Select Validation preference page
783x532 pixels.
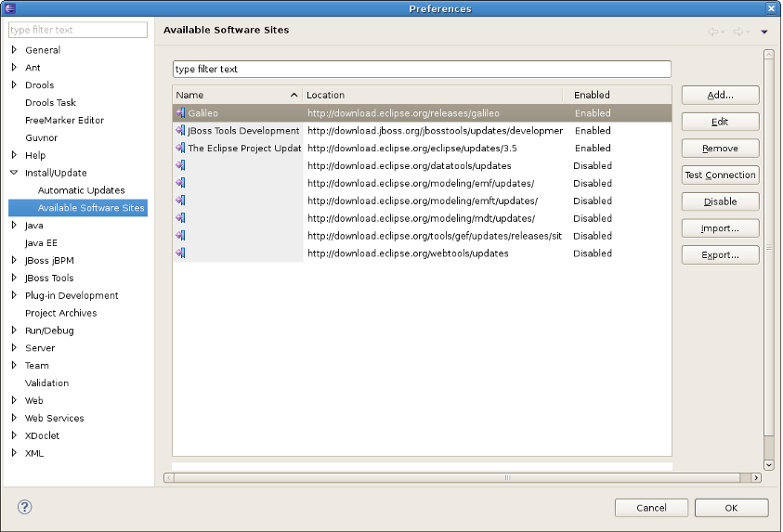(47, 383)
